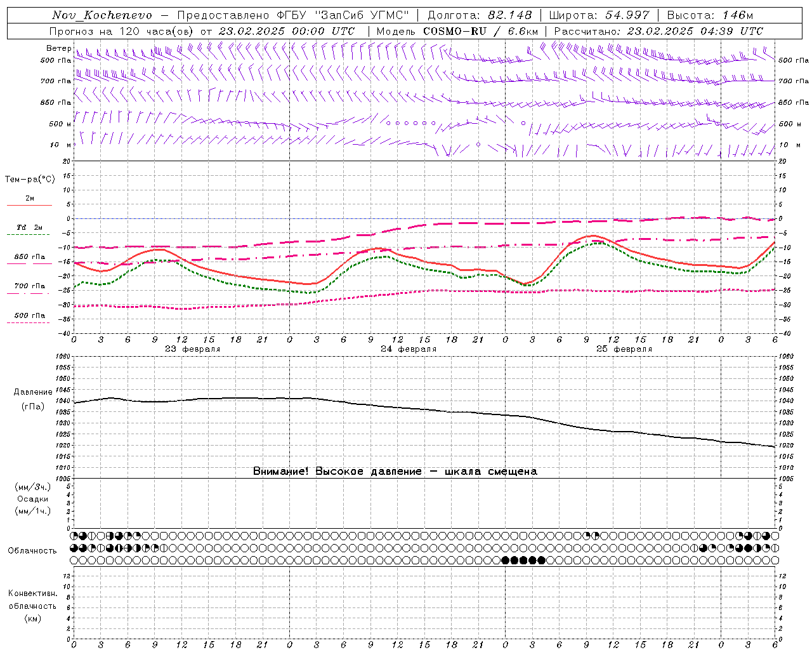Click the latitude value Широта: 54.997
812x650 pixels.
599,15
